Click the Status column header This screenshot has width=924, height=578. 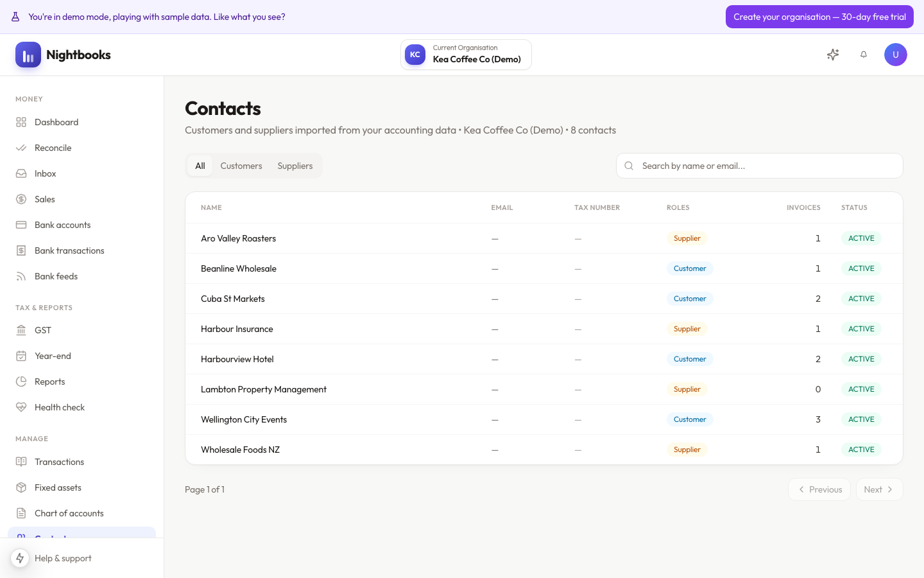[x=854, y=207]
